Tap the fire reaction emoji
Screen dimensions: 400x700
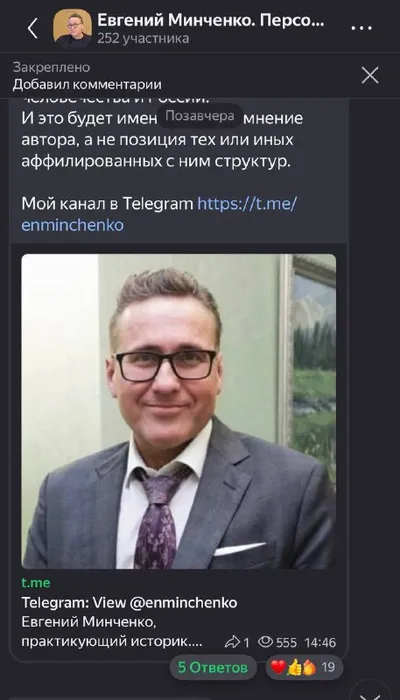308,667
